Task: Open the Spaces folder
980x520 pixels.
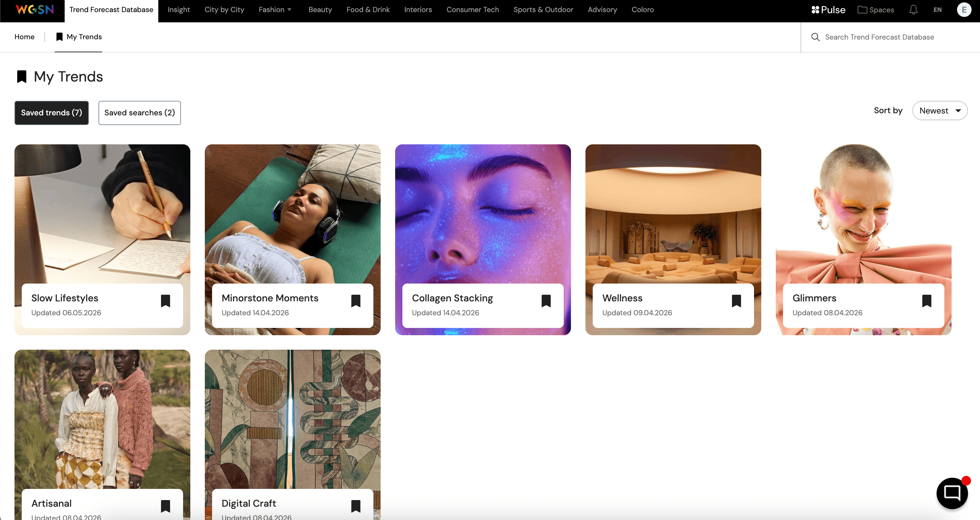Action: 875,10
